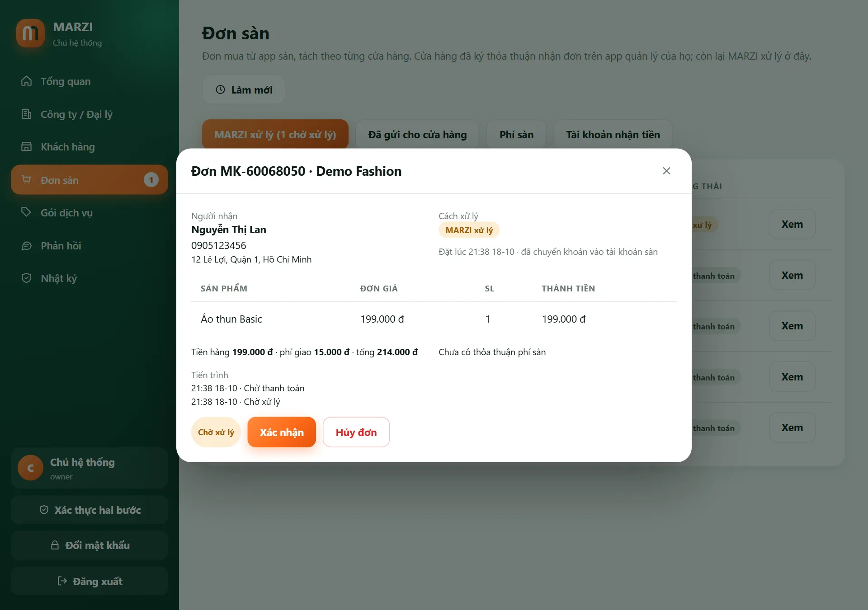The image size is (868, 610).
Task: Click the Chủ hệ thống user avatar
Action: pos(30,468)
